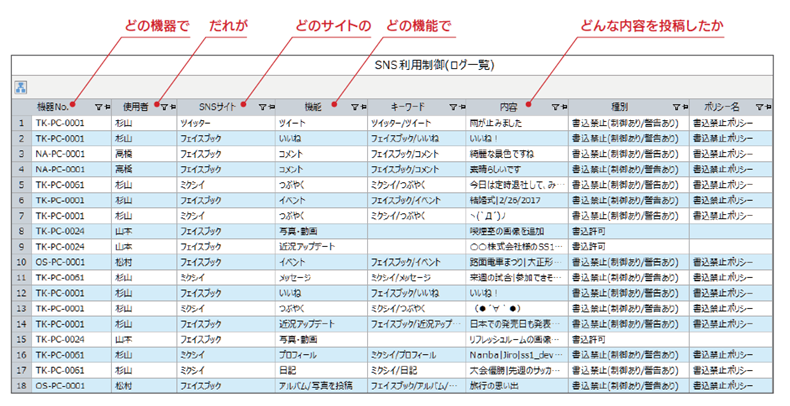Click the 来週の試合 content cell
This screenshot has height=406, width=790.
point(515,278)
